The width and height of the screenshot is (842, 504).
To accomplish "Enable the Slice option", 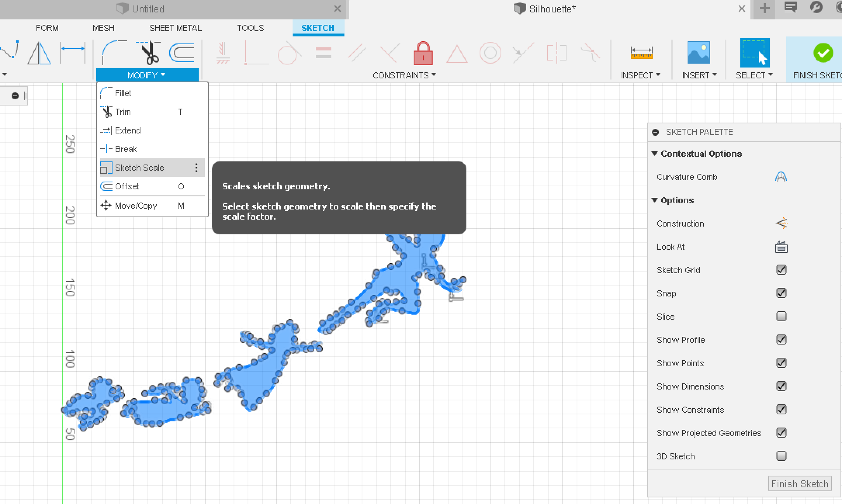I will click(782, 316).
